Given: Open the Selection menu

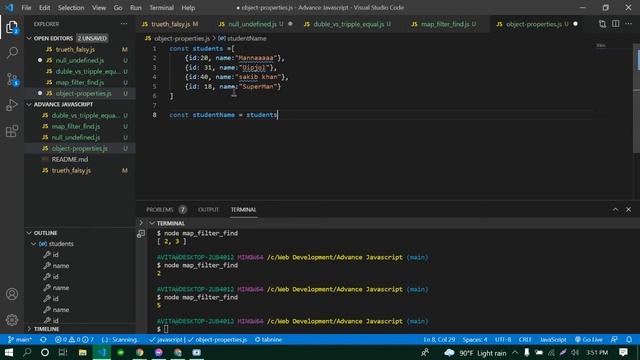Looking at the screenshot, I should (71, 8).
